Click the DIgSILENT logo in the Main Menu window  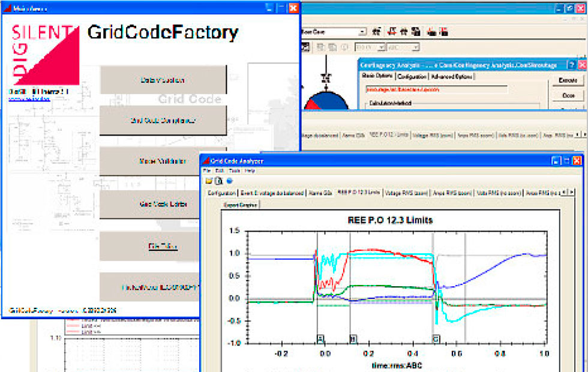pos(45,55)
